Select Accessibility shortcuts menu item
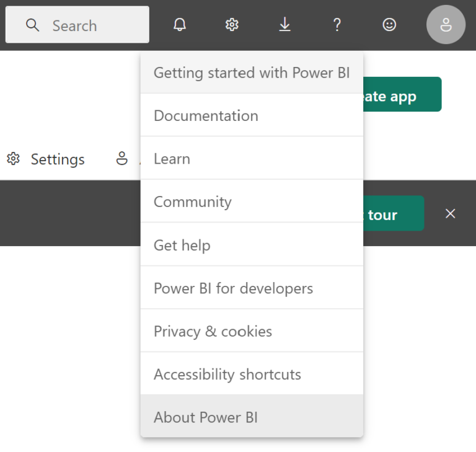 pos(252,374)
